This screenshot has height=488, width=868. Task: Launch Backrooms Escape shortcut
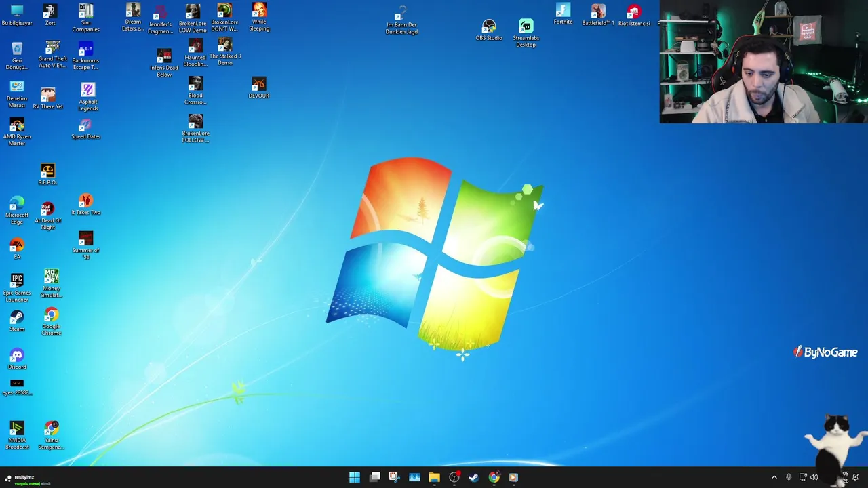pos(85,56)
